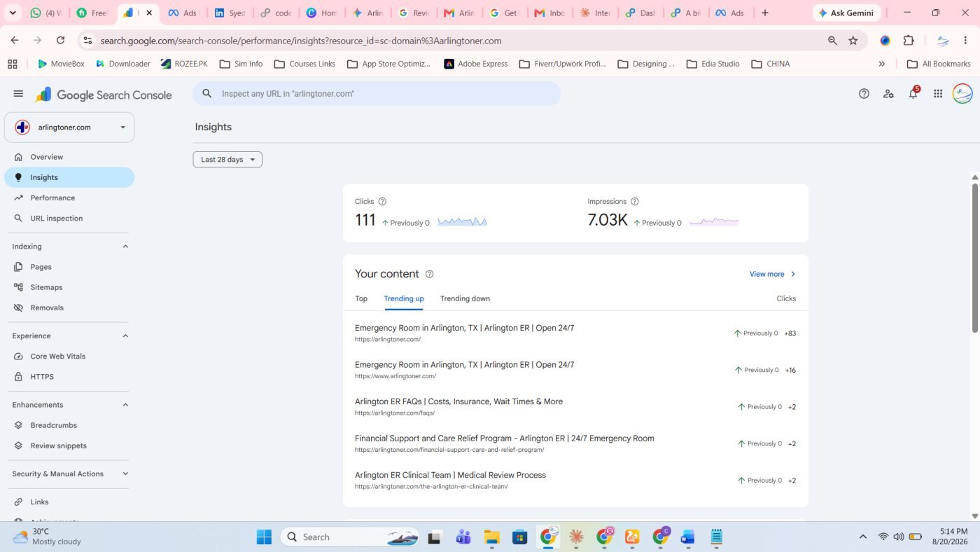980x552 pixels.
Task: Open Microsoft Teams from taskbar
Action: (x=463, y=537)
